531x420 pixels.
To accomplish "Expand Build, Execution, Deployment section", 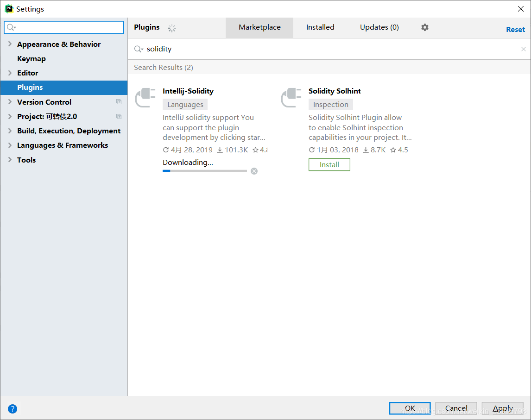I will [x=10, y=131].
